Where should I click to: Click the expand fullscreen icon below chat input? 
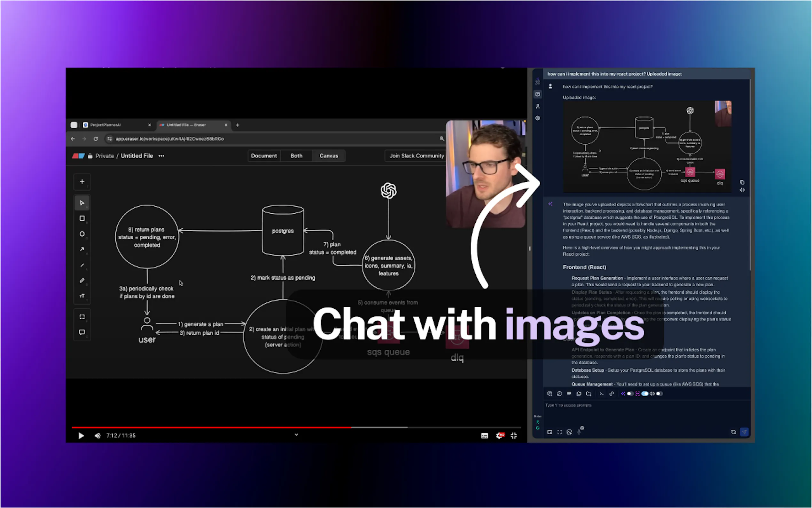[559, 432]
